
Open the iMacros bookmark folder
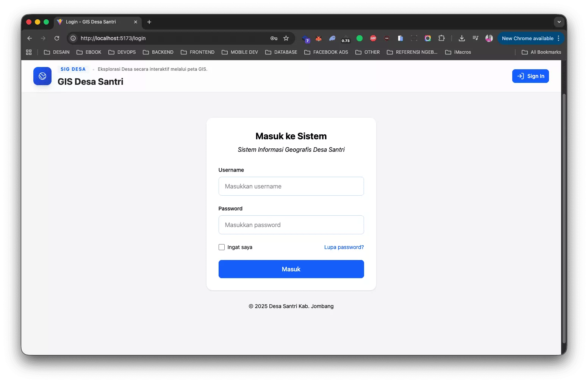point(458,52)
